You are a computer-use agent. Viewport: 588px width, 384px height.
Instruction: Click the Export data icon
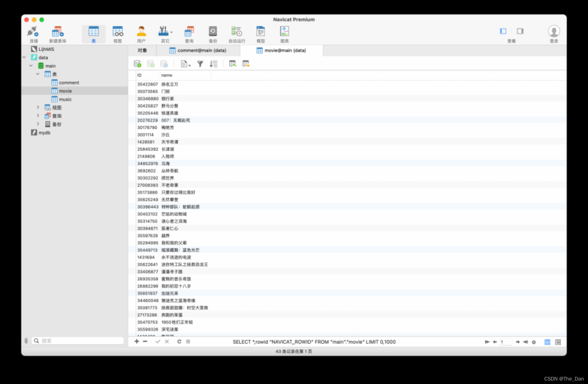click(x=246, y=64)
